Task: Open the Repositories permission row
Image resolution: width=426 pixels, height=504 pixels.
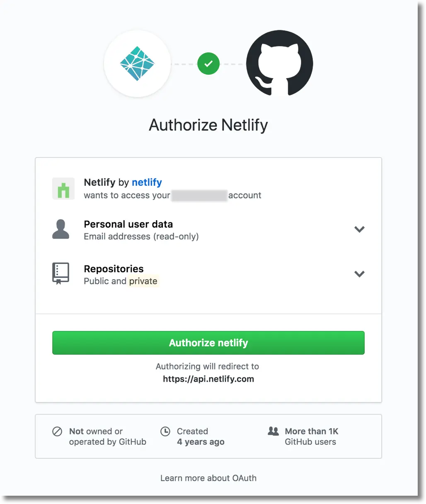Action: point(208,274)
